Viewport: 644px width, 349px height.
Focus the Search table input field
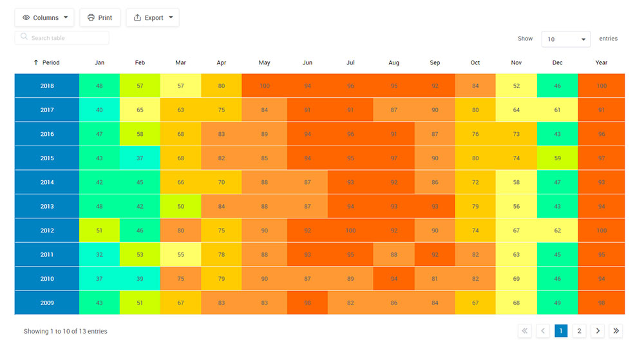tap(62, 38)
